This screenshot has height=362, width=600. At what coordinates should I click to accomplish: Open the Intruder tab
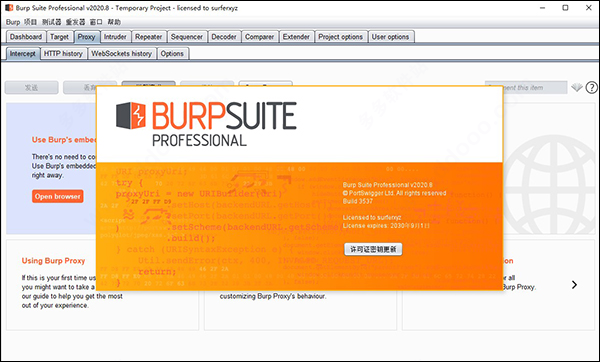pyautogui.click(x=115, y=37)
